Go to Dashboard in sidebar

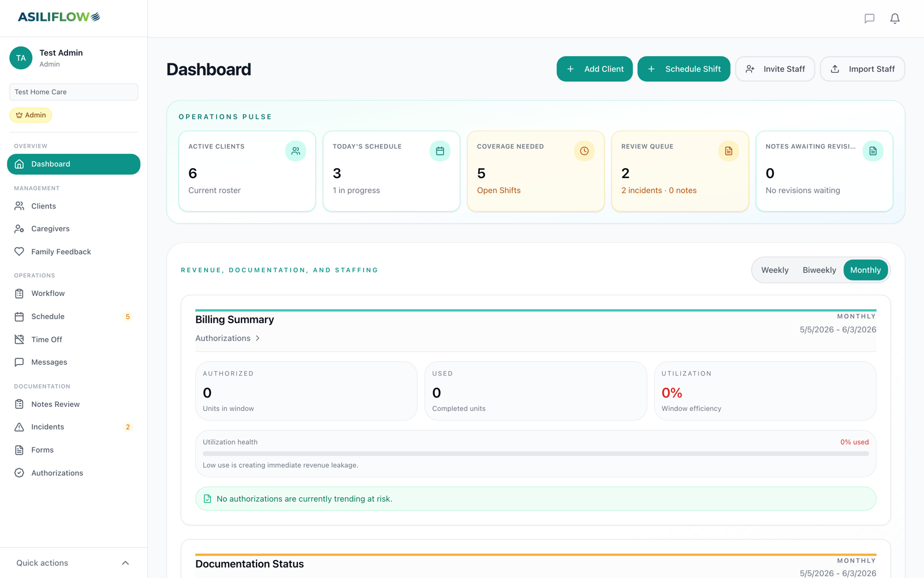click(73, 164)
